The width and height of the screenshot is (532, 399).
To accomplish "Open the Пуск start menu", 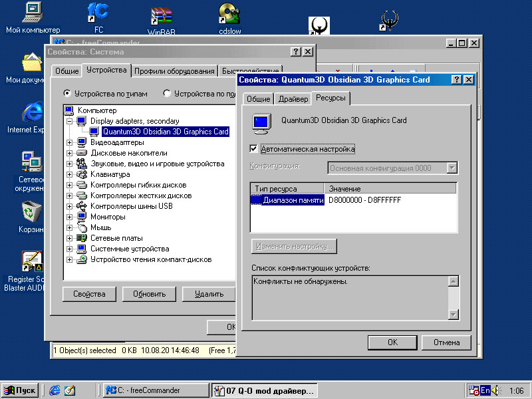I will pos(20,390).
